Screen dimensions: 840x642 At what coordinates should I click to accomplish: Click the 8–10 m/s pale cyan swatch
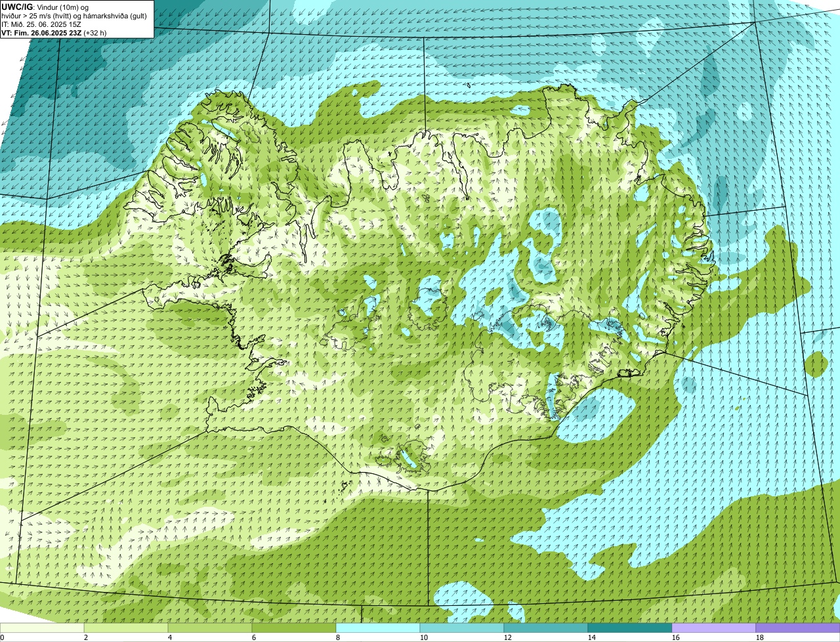click(x=378, y=628)
